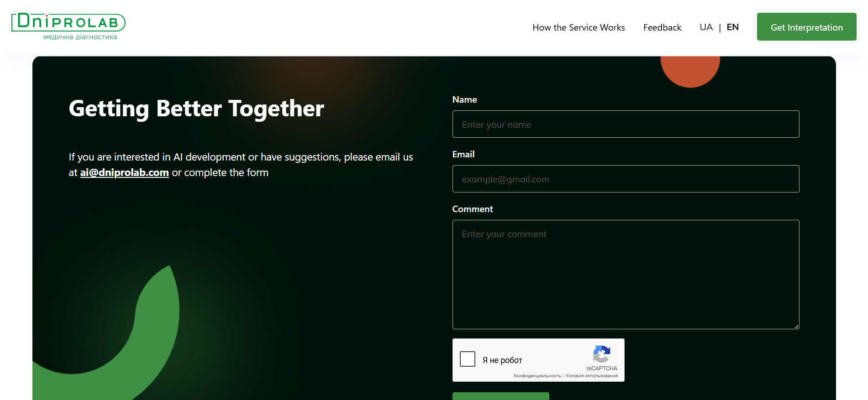Open How the Service Works page
This screenshot has width=868, height=400.
579,27
